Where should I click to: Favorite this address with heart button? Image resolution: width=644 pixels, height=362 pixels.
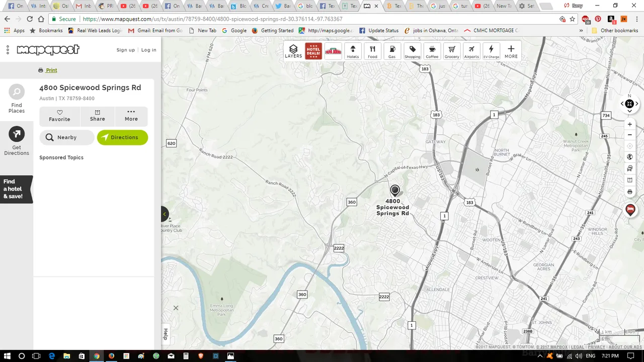(59, 116)
